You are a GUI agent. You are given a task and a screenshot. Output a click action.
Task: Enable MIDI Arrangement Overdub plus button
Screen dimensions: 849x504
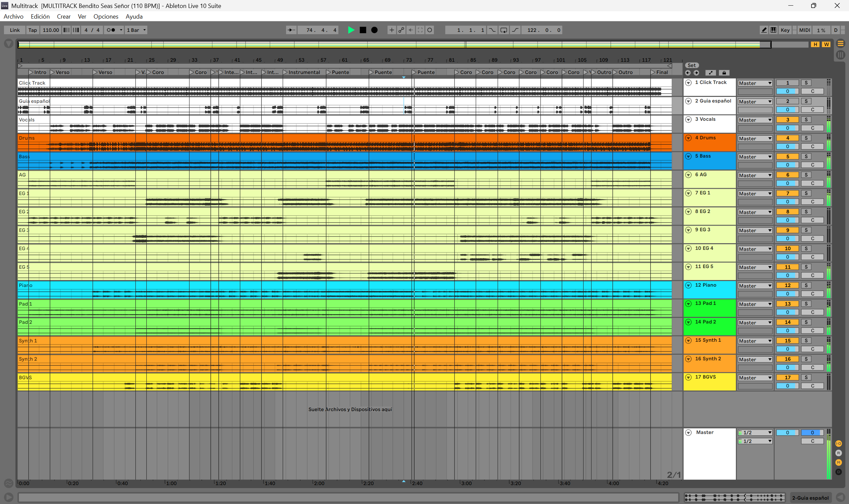pyautogui.click(x=391, y=30)
